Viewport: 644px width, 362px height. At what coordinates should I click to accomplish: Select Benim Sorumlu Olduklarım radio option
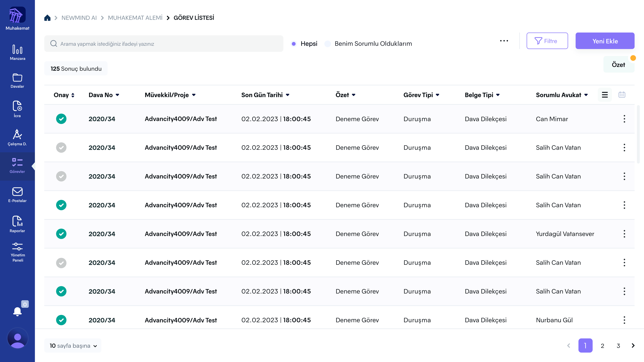pos(328,44)
